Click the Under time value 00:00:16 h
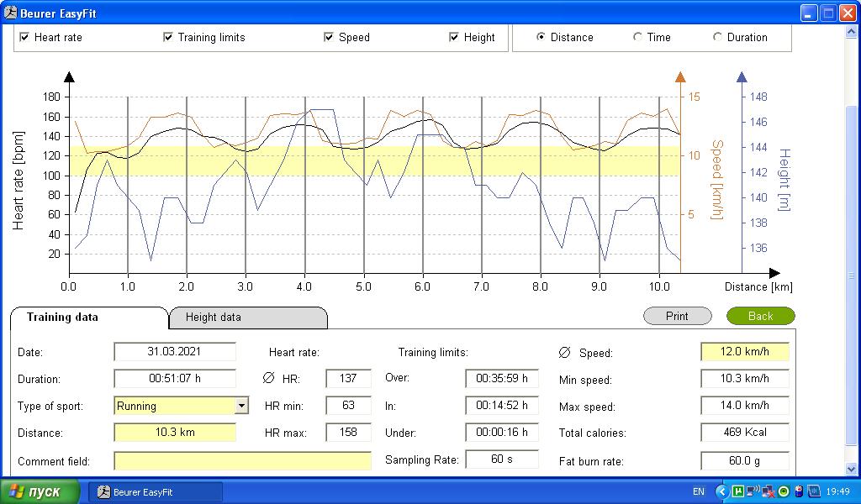Viewport: 861px width, 504px height. pos(502,432)
